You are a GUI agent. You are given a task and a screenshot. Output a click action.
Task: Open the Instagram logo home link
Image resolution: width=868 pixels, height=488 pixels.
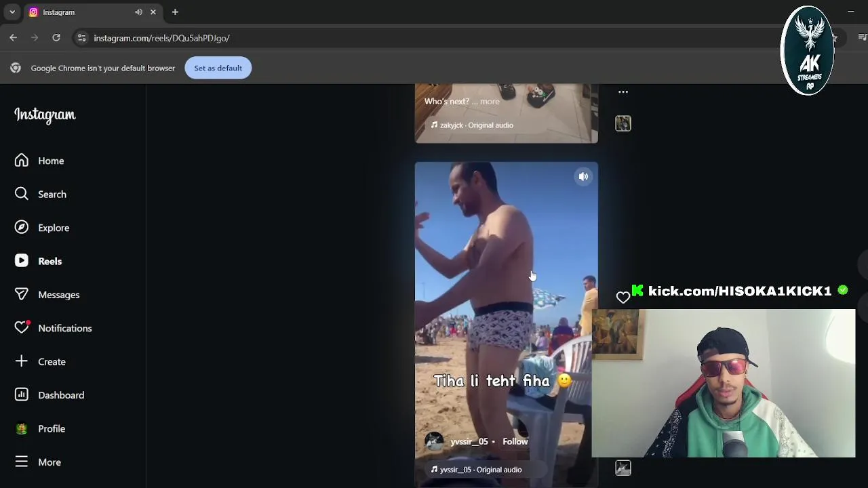pyautogui.click(x=45, y=115)
